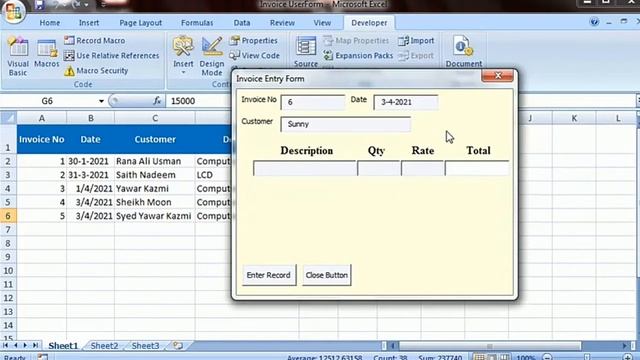This screenshot has width=640, height=360.
Task: Click cell with Syed Yawar Kazmi
Action: (155, 216)
